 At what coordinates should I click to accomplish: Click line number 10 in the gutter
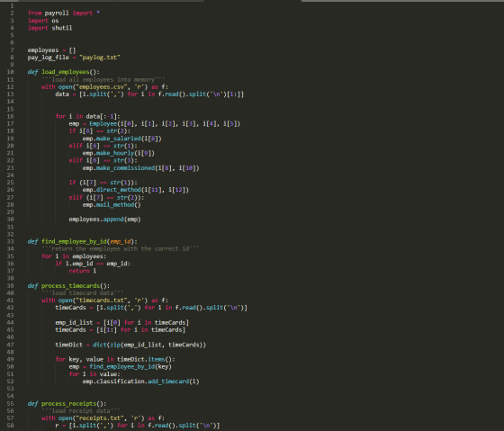click(10, 72)
